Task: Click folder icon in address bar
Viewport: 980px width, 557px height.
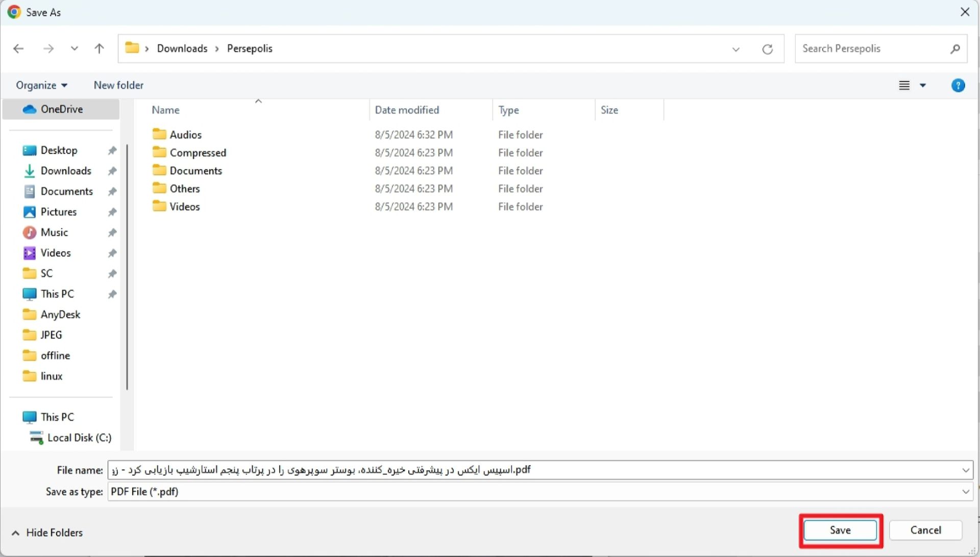Action: click(x=132, y=48)
